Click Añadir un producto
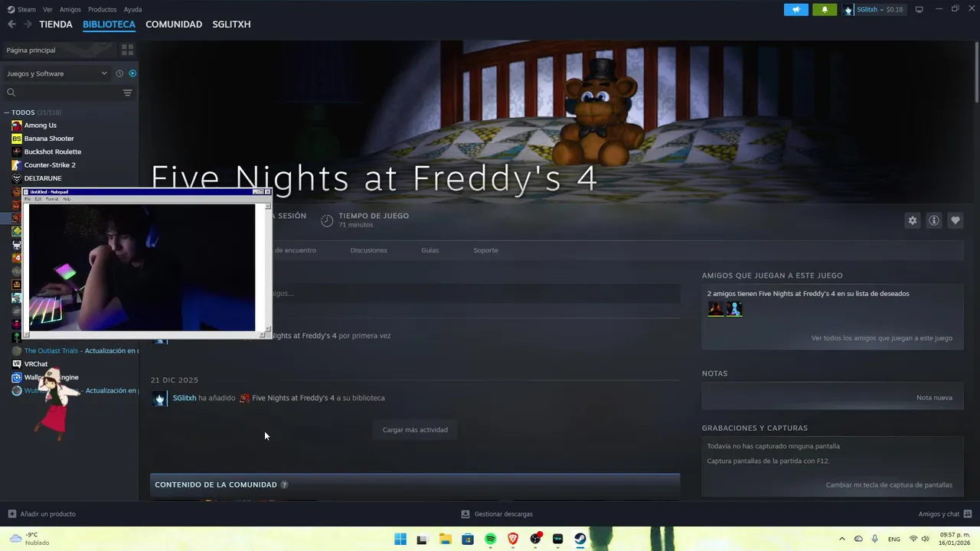 (x=42, y=514)
